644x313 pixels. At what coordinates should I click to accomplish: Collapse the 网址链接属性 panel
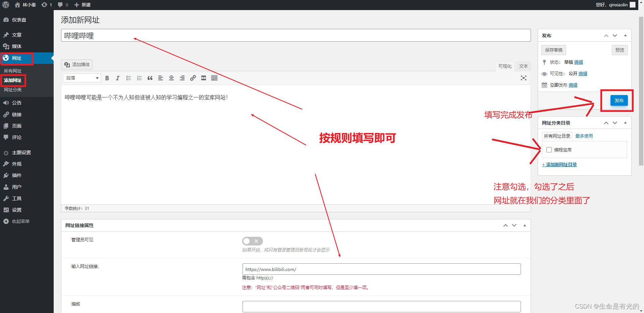tap(525, 225)
